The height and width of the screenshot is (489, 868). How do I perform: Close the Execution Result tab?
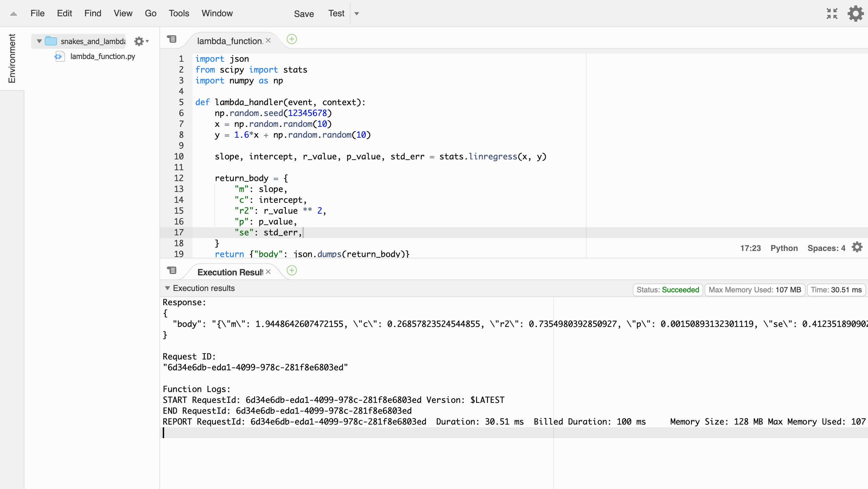pyautogui.click(x=268, y=272)
